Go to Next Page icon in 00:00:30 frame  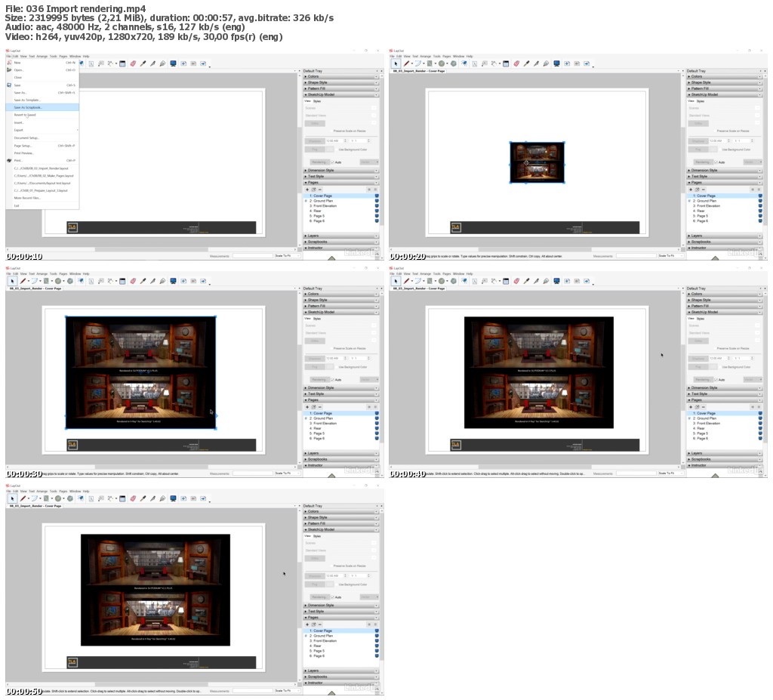coord(202,281)
